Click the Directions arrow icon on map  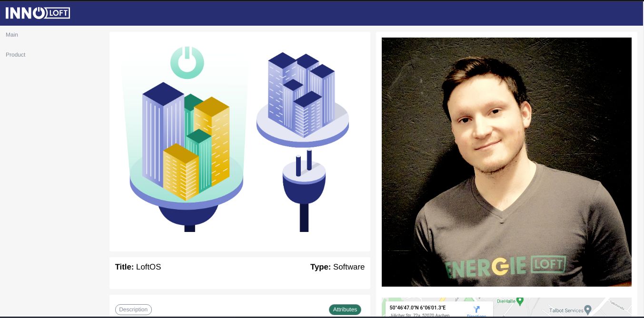476,310
